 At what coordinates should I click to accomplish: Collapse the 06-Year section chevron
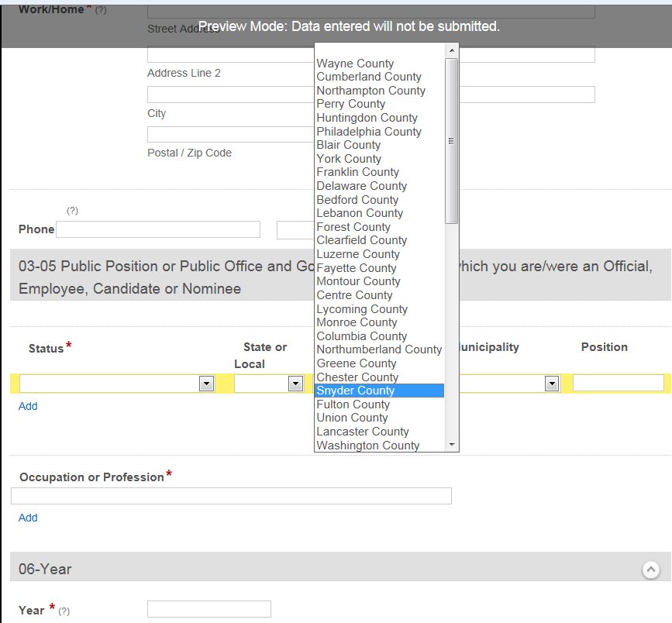[651, 570]
